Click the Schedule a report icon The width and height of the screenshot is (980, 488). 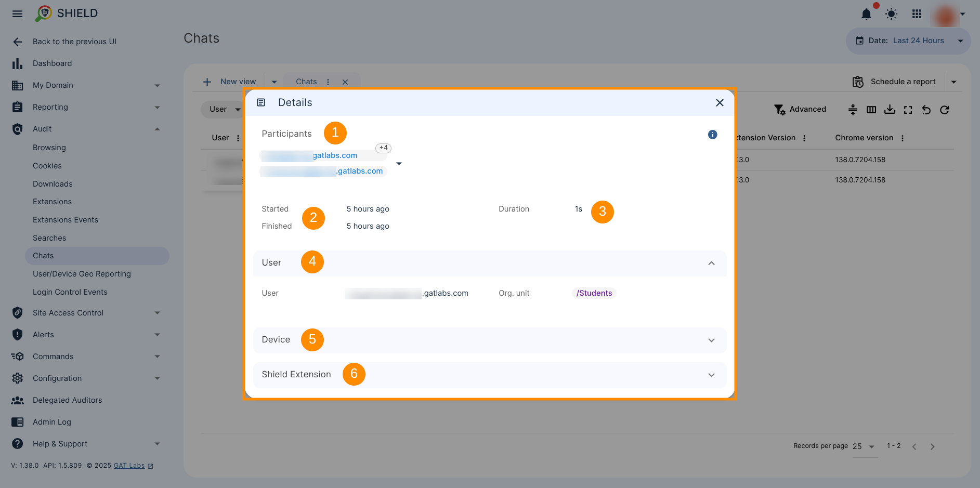858,82
